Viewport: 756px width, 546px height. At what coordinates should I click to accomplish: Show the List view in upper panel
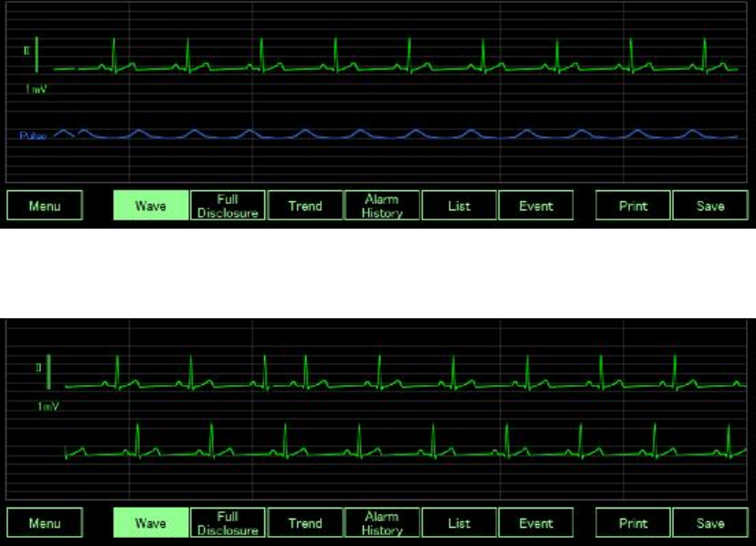point(459,206)
